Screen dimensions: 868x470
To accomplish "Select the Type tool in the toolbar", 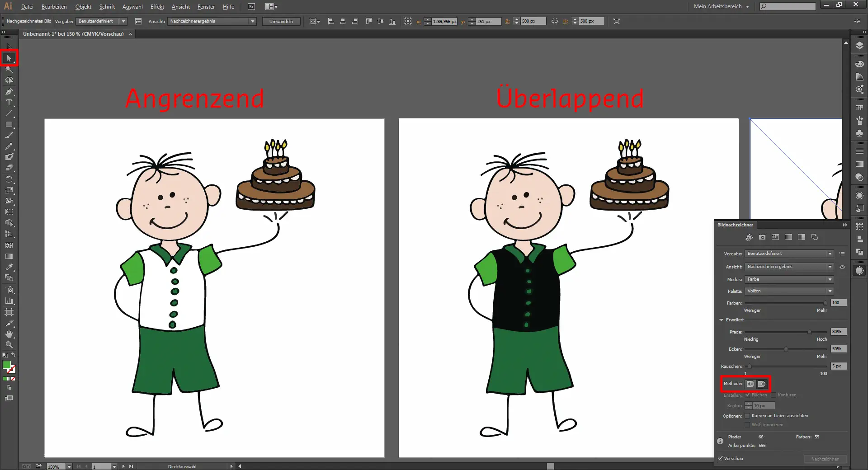I will (x=9, y=103).
